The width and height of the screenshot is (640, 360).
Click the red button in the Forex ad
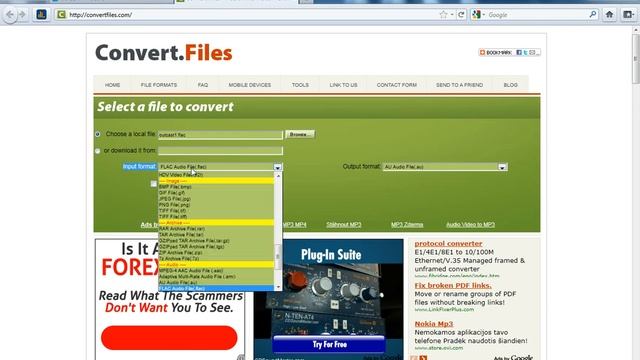click(x=169, y=338)
